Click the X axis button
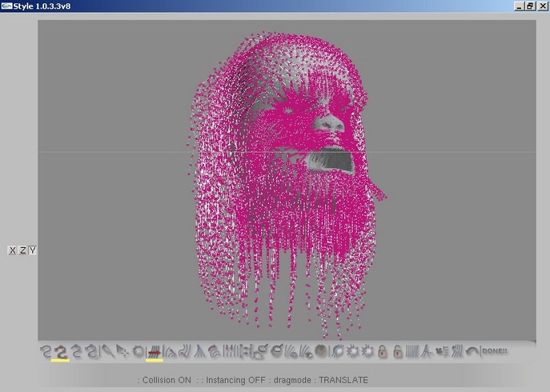Screen dimensions: 550x392 (12, 250)
